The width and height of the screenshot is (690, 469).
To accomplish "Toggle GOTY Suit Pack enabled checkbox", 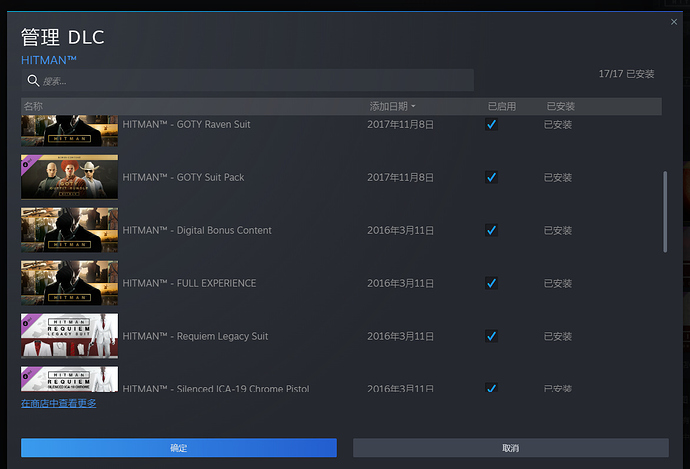I will tap(492, 177).
